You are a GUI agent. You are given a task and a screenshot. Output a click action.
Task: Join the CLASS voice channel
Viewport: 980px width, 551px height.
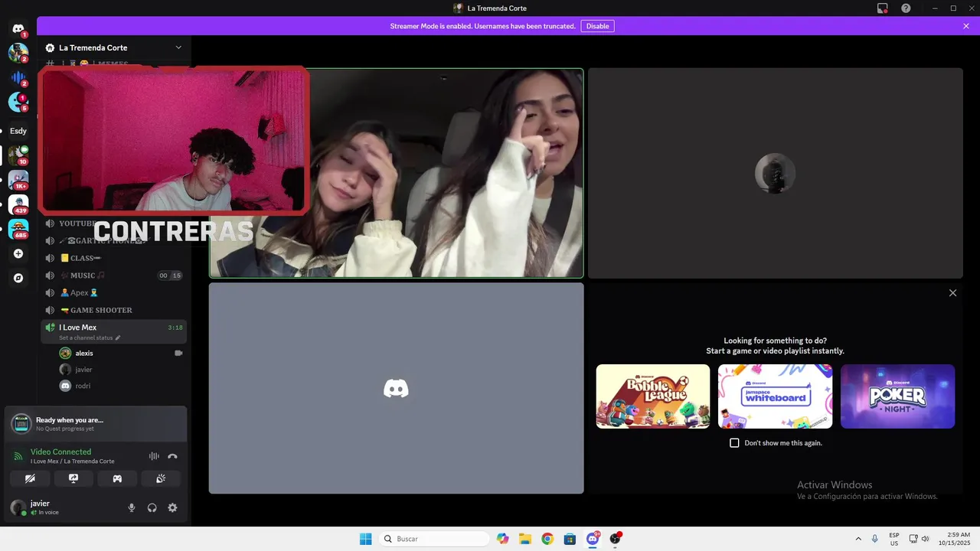[x=113, y=258]
